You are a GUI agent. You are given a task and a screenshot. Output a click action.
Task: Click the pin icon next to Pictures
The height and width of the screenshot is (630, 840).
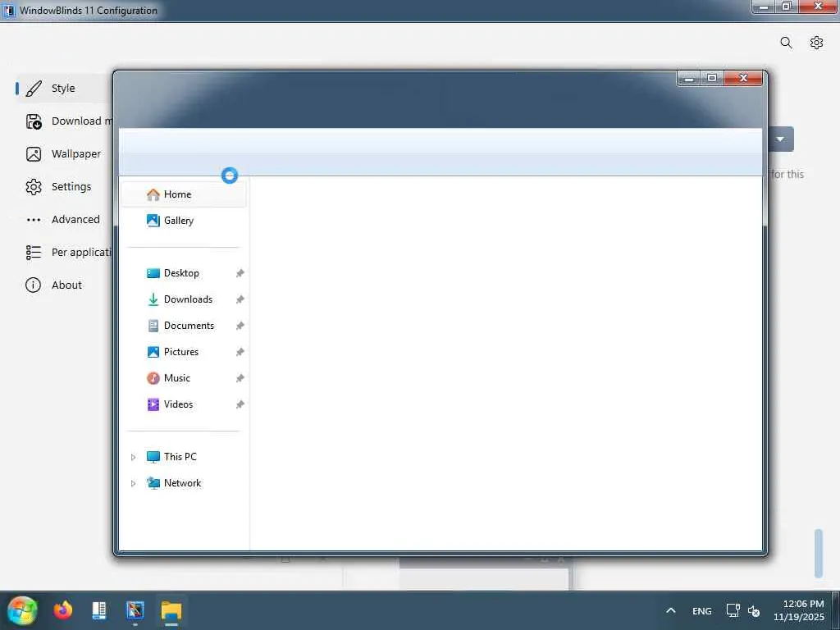pyautogui.click(x=240, y=352)
